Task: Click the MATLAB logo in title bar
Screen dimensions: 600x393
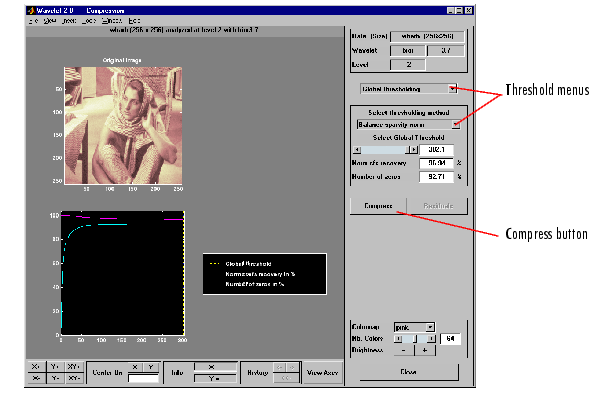Action: (31, 10)
